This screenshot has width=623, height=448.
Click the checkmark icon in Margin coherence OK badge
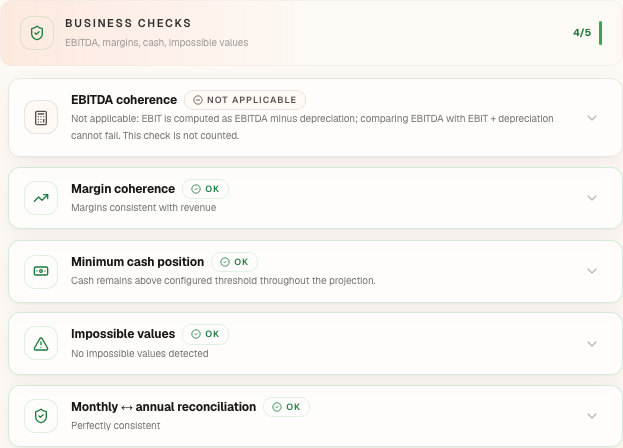[196, 189]
